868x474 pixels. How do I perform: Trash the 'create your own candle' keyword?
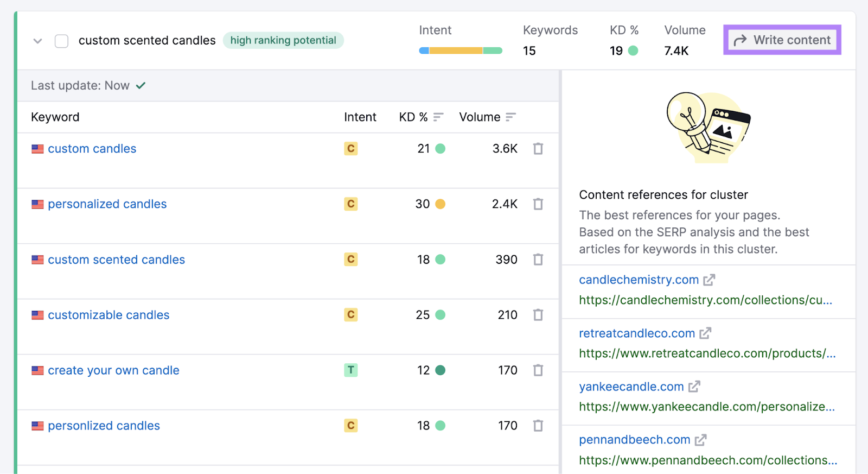click(538, 370)
